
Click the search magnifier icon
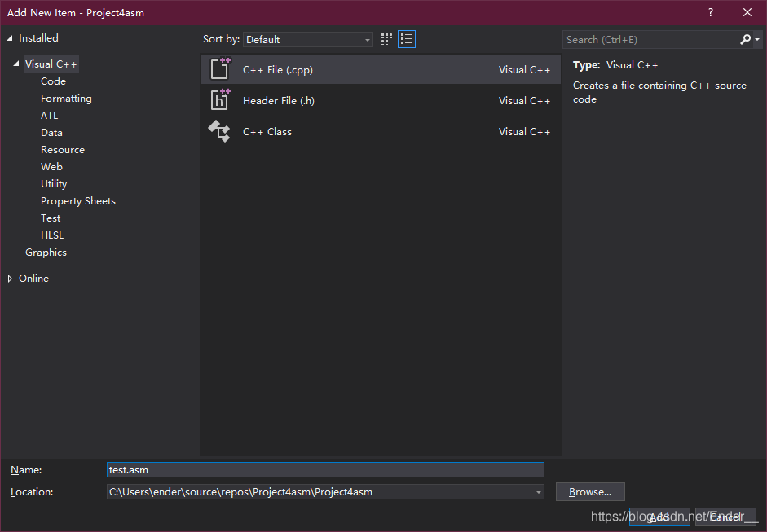pos(744,39)
